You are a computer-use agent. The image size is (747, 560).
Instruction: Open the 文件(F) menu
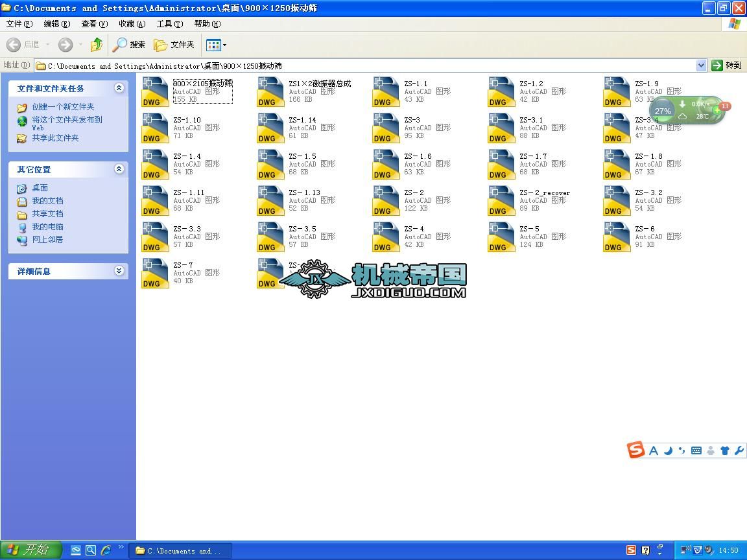[19, 24]
